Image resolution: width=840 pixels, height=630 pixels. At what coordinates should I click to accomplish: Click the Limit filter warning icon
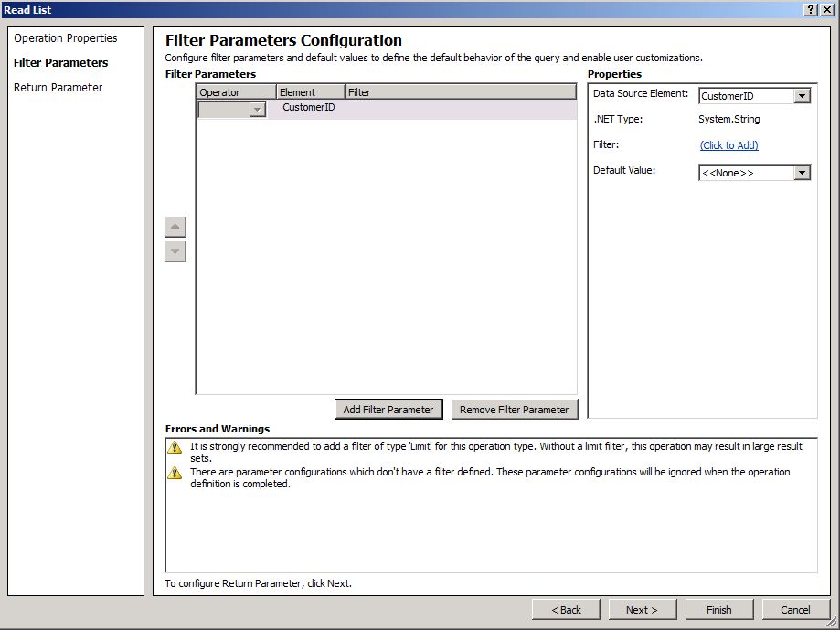[x=175, y=447]
